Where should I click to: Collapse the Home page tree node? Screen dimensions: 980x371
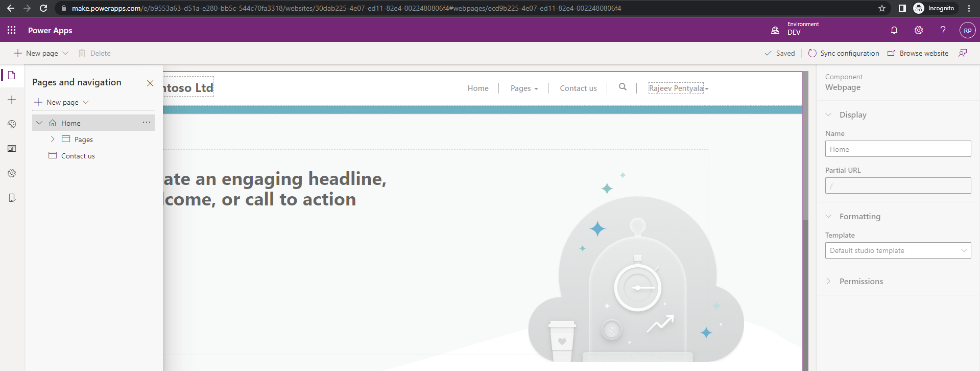coord(39,123)
